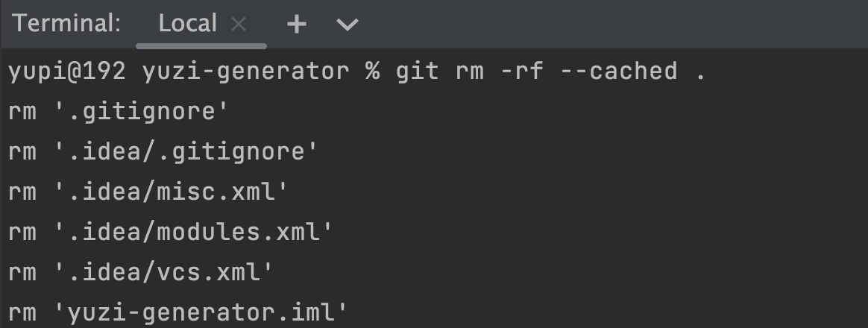This screenshot has width=868, height=328.
Task: Close the Local terminal tab
Action: pyautogui.click(x=239, y=25)
